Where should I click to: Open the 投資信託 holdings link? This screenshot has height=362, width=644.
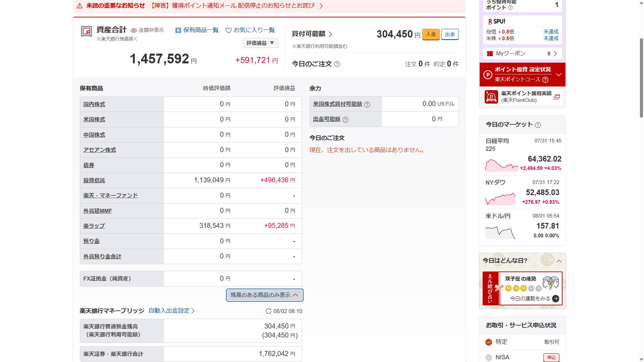[94, 181]
